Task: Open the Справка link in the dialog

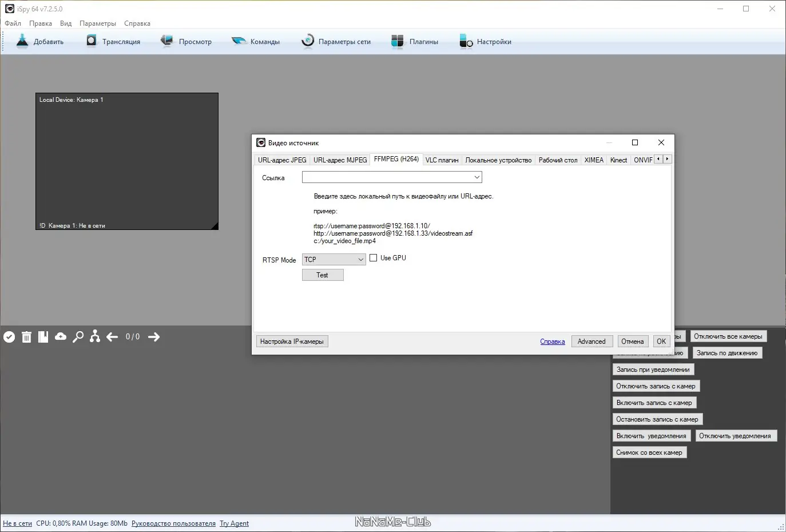Action: (x=553, y=342)
